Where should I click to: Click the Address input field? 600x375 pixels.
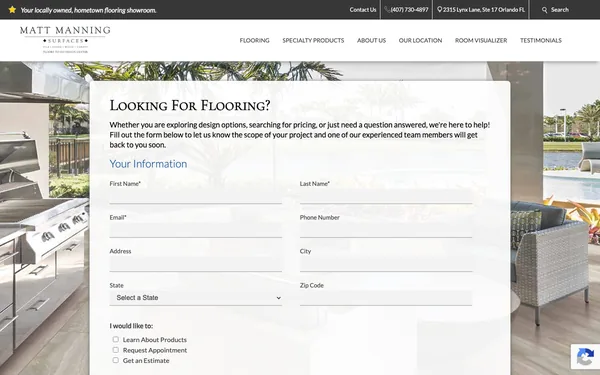click(x=196, y=264)
